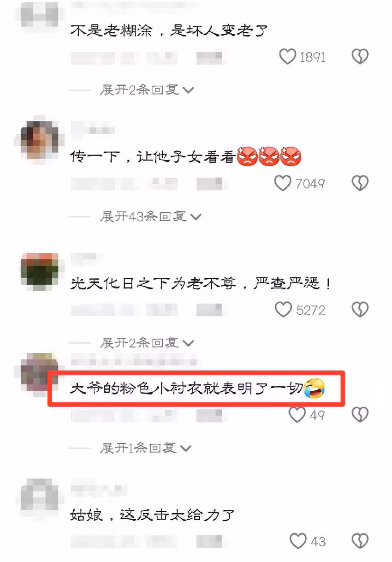Expand 展开2条回复 under the 5272-like comment

147,342
